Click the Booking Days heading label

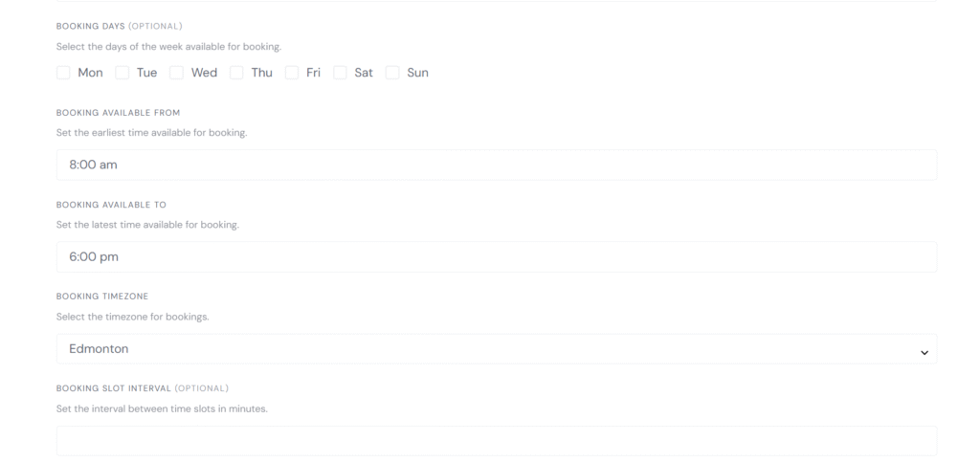(x=91, y=26)
